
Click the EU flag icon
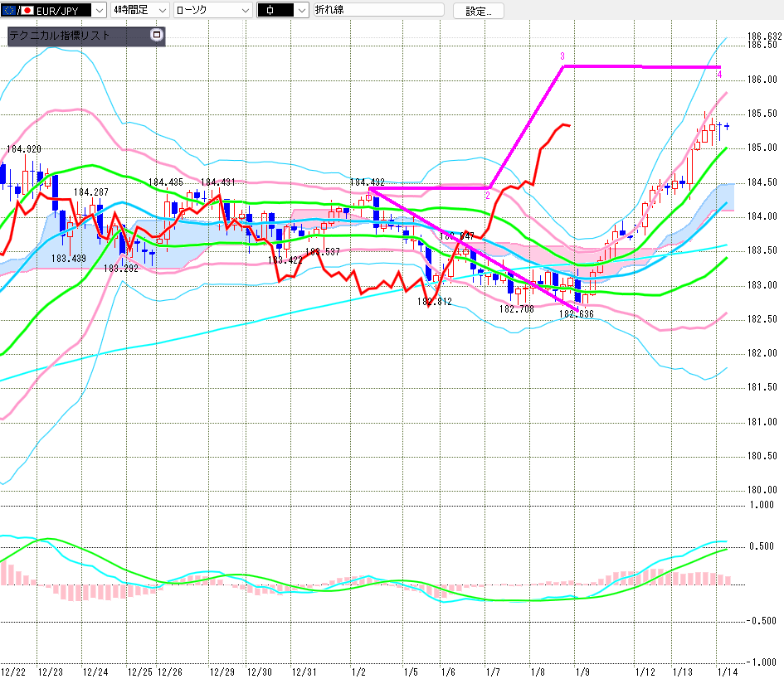pos(8,11)
